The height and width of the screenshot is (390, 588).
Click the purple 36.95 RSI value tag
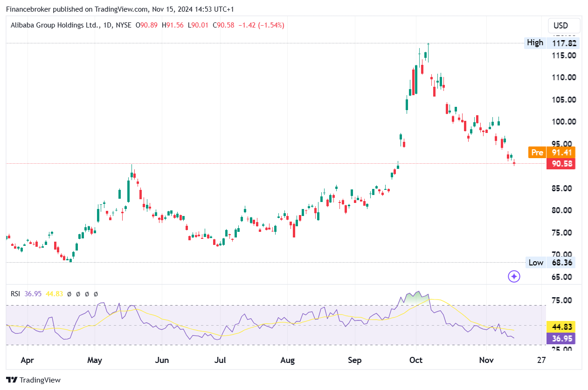coord(561,339)
